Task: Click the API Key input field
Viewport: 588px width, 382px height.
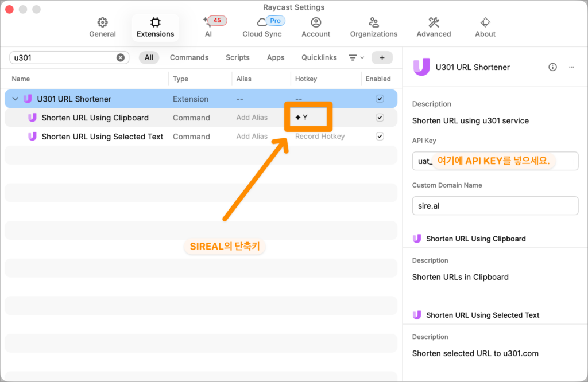Action: click(x=495, y=161)
